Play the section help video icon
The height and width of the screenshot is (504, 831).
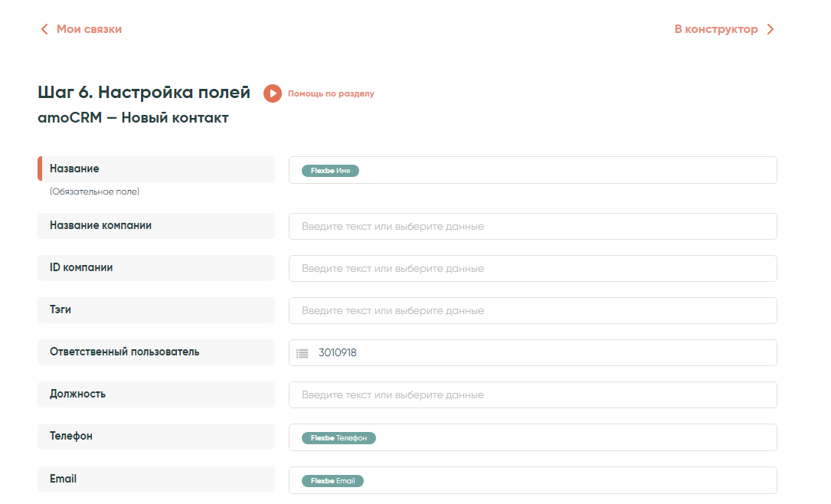[x=273, y=93]
